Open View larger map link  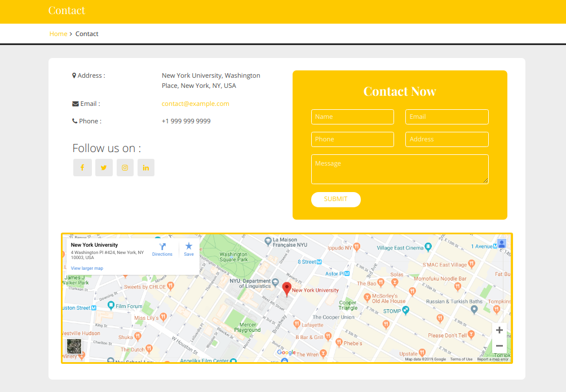[x=87, y=268]
